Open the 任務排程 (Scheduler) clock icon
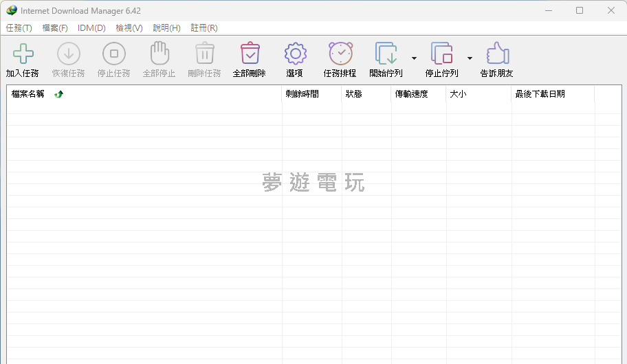627x364 pixels. coord(340,54)
